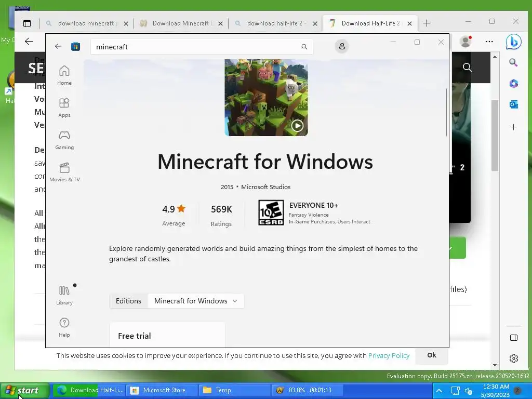The height and width of the screenshot is (399, 532).
Task: Click the Free trial card
Action: (167, 335)
